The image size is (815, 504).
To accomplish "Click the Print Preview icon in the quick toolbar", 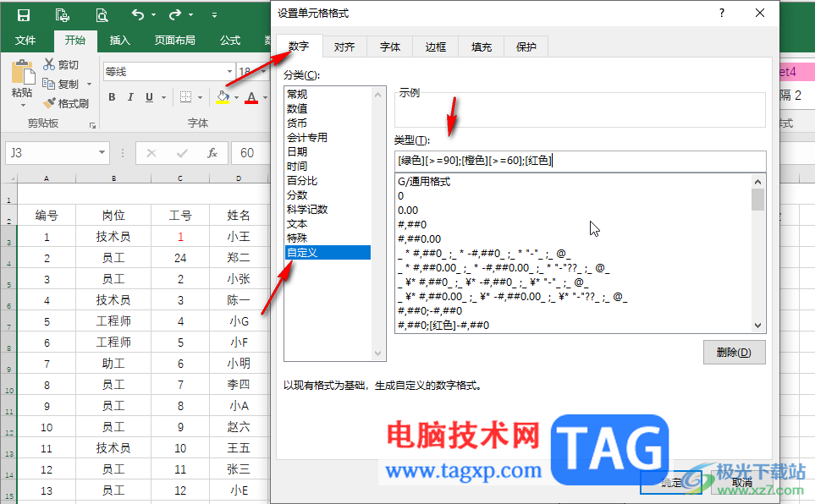I will pyautogui.click(x=102, y=15).
